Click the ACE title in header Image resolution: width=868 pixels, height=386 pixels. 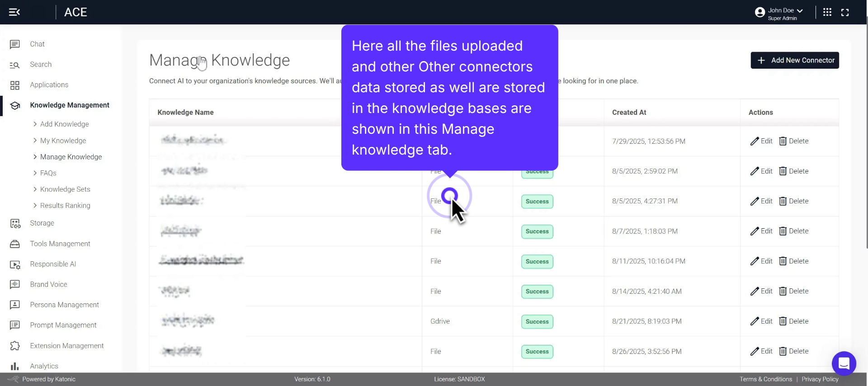coord(75,12)
